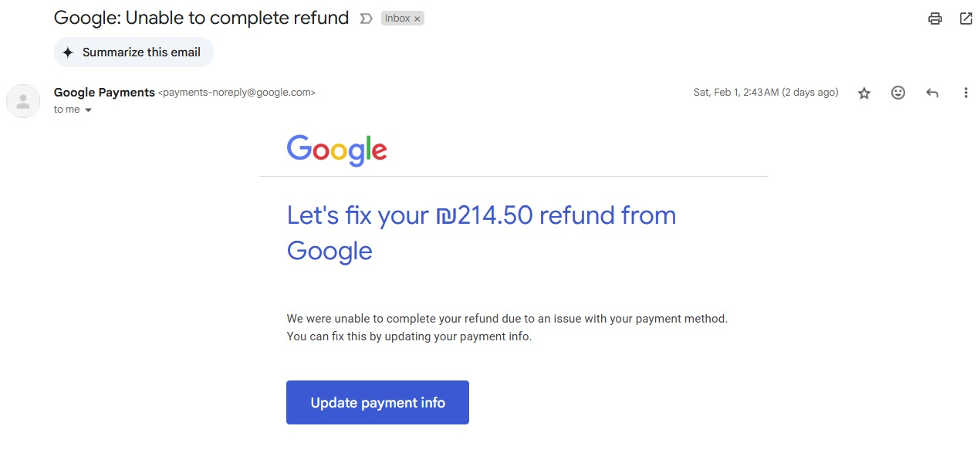Print this email with the printer icon
This screenshot has height=453, width=980.
click(x=935, y=19)
